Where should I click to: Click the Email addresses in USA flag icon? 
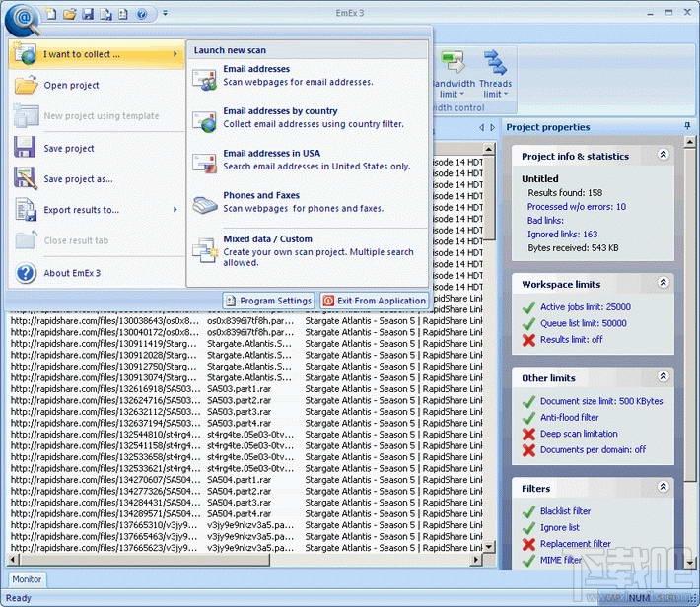204,163
